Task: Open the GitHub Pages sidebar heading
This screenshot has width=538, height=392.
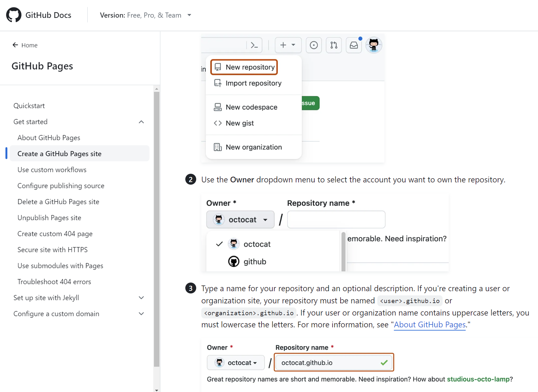Action: pyautogui.click(x=42, y=66)
